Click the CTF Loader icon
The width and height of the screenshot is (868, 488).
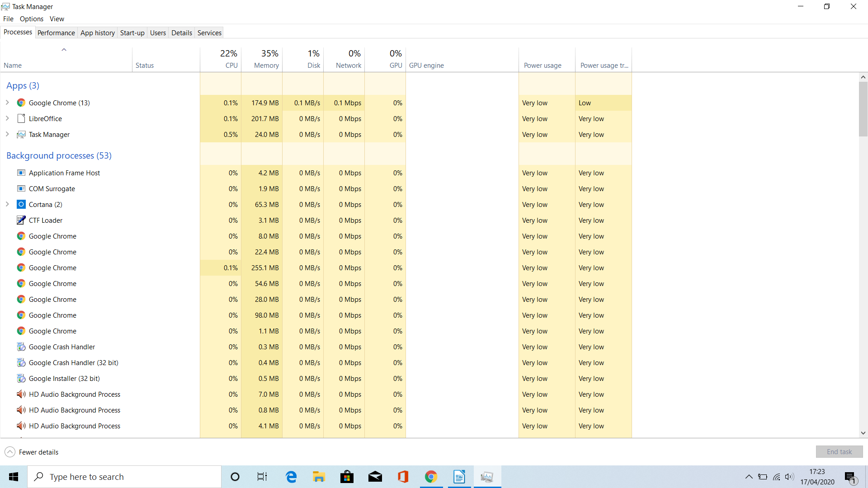(21, 220)
